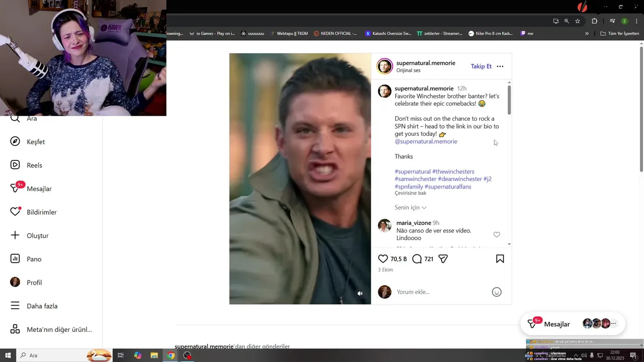Open the emoji picker in comment box

click(497, 292)
